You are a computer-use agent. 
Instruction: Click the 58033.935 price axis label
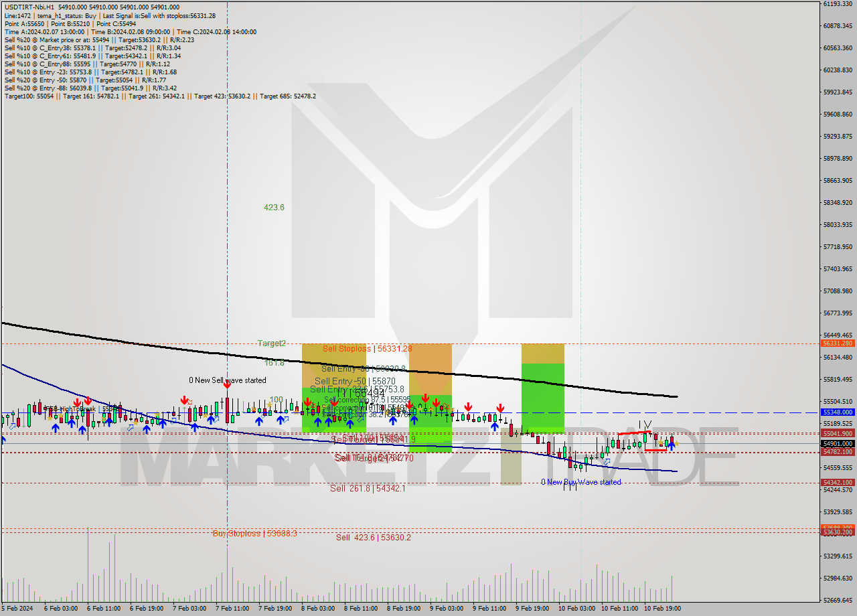pyautogui.click(x=838, y=225)
